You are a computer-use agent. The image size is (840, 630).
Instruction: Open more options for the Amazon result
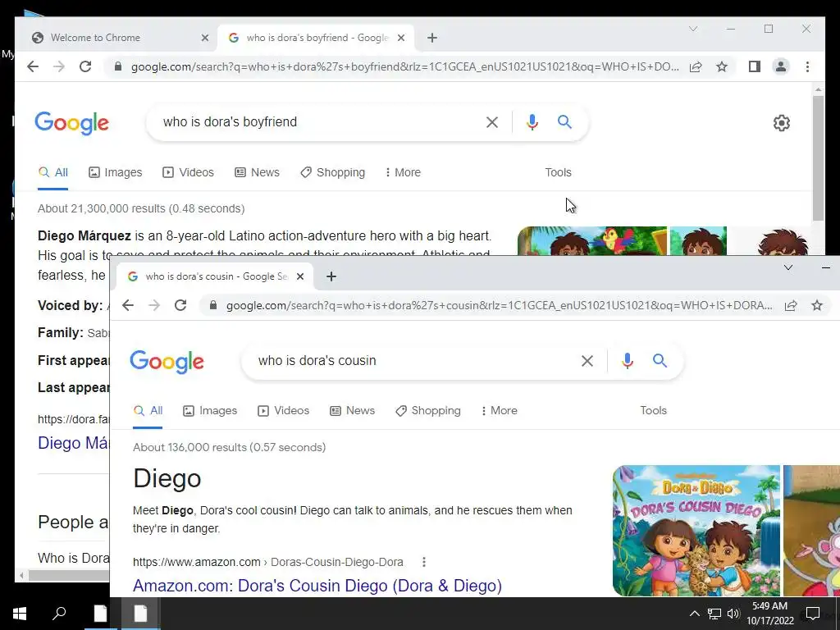coord(424,562)
